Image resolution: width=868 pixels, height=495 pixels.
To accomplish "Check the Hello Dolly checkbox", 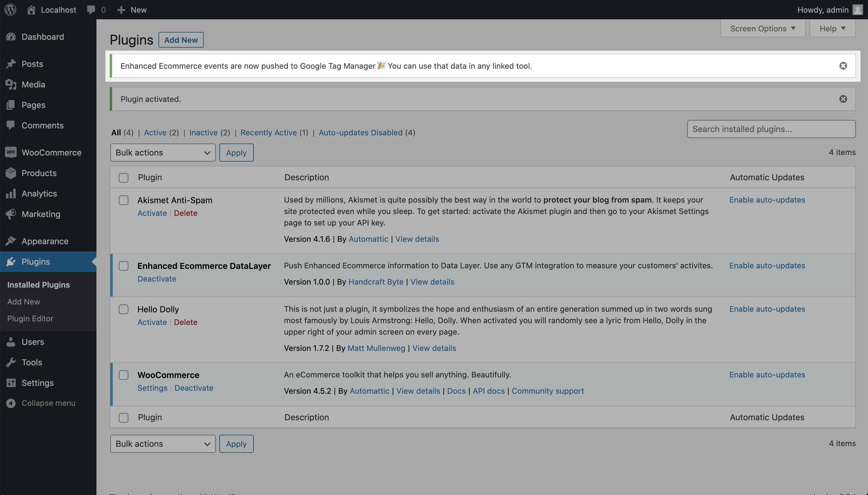I will point(123,309).
